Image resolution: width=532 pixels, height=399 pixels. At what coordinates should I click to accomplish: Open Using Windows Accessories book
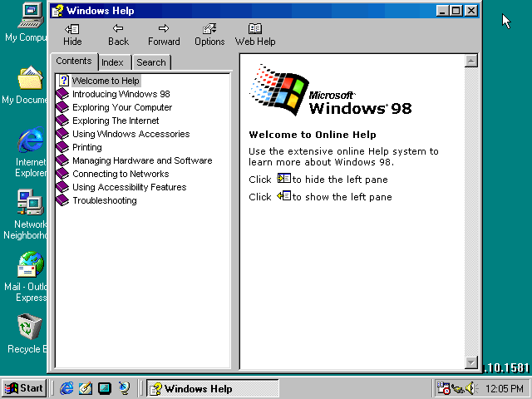click(x=131, y=134)
